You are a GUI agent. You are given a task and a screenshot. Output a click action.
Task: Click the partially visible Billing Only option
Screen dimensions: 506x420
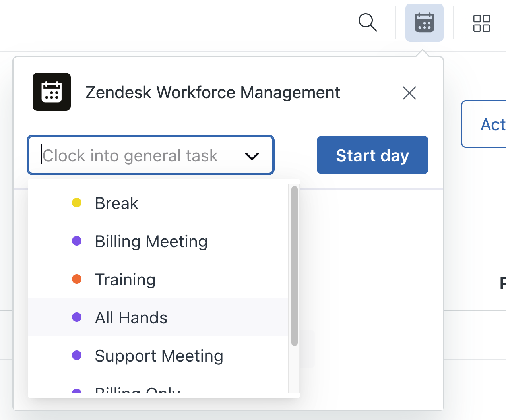click(x=138, y=391)
